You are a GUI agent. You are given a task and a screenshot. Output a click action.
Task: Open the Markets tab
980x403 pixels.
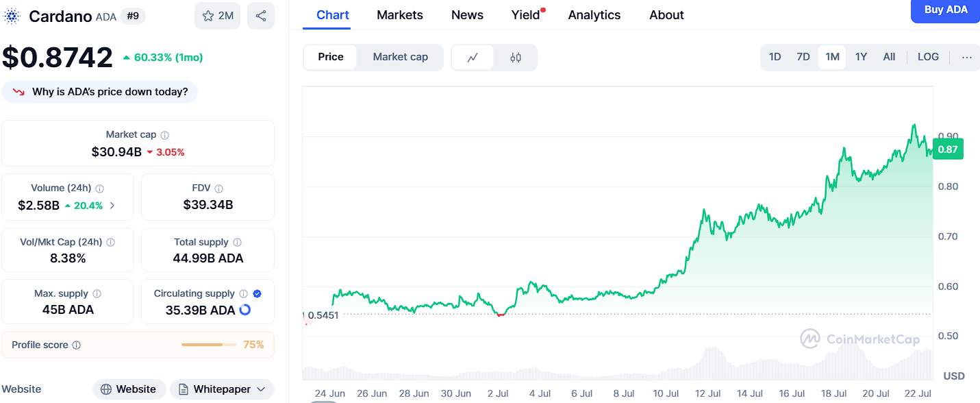(x=400, y=15)
